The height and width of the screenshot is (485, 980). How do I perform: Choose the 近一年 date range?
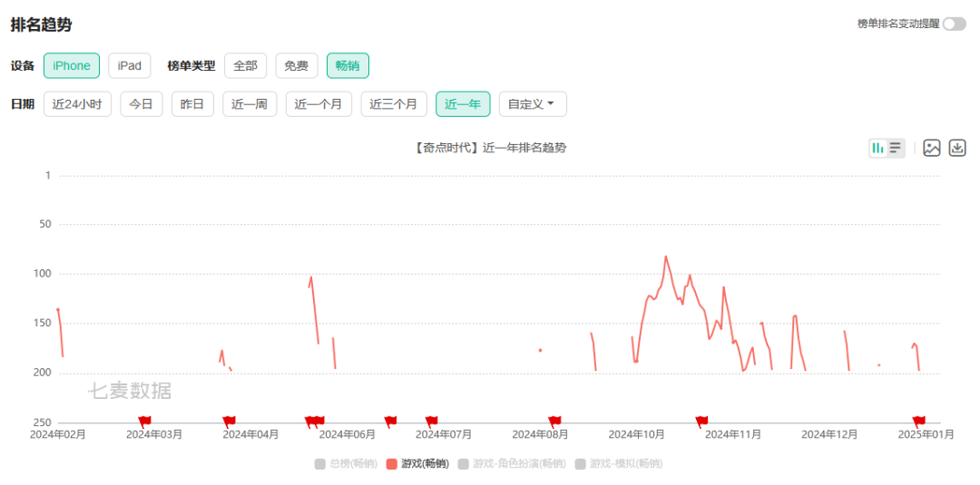[x=463, y=104]
